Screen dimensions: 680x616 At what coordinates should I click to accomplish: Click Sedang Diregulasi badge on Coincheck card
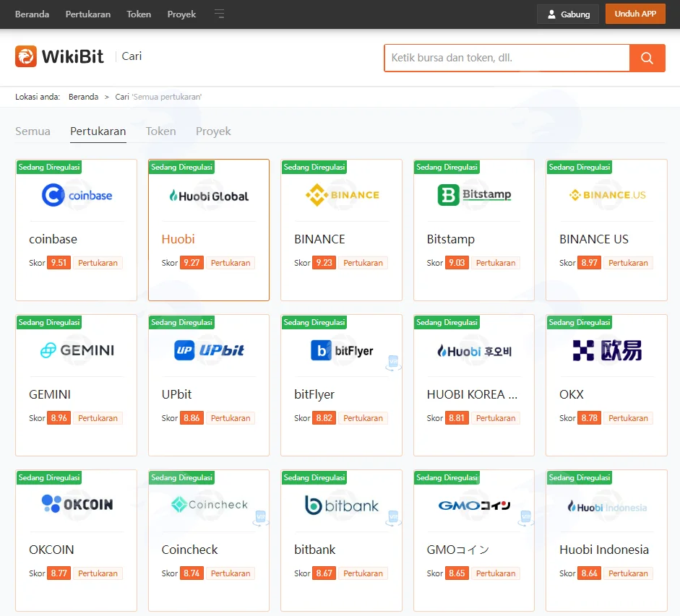point(181,477)
